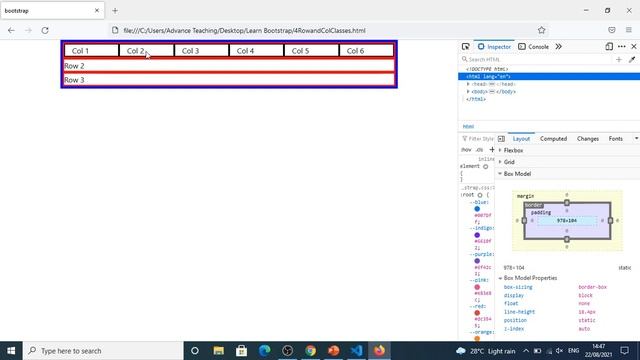Toggle :hov pseudo-class panel
The image size is (640, 360).
[466, 150]
